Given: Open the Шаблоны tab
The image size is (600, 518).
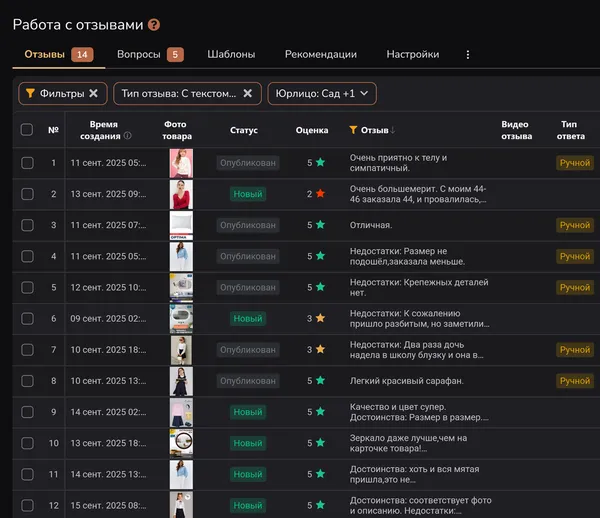Looking at the screenshot, I should 231,55.
